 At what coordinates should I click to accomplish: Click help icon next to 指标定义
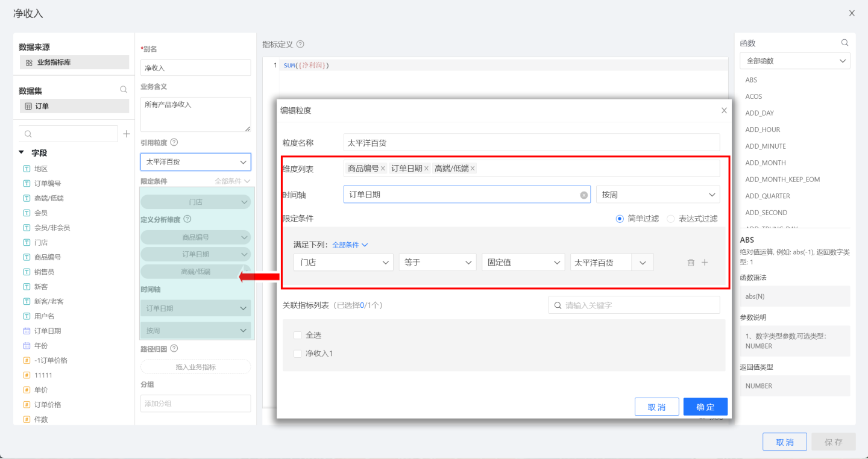coord(300,44)
